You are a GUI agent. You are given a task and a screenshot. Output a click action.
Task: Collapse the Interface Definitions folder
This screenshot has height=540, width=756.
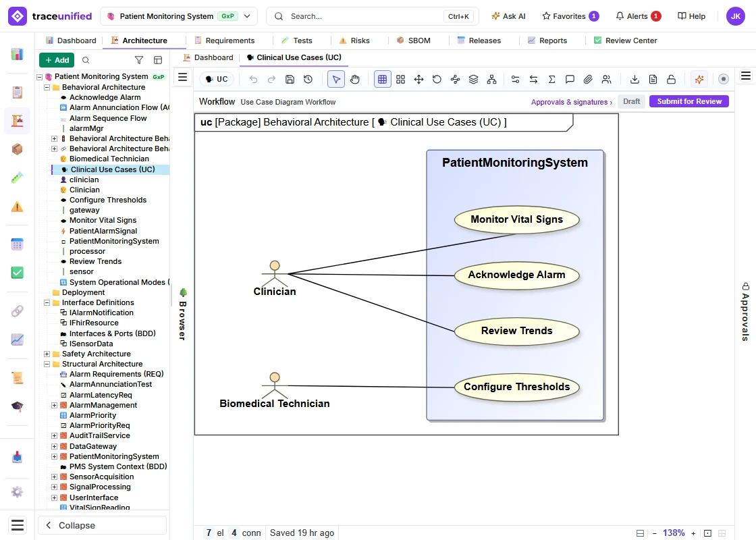47,303
